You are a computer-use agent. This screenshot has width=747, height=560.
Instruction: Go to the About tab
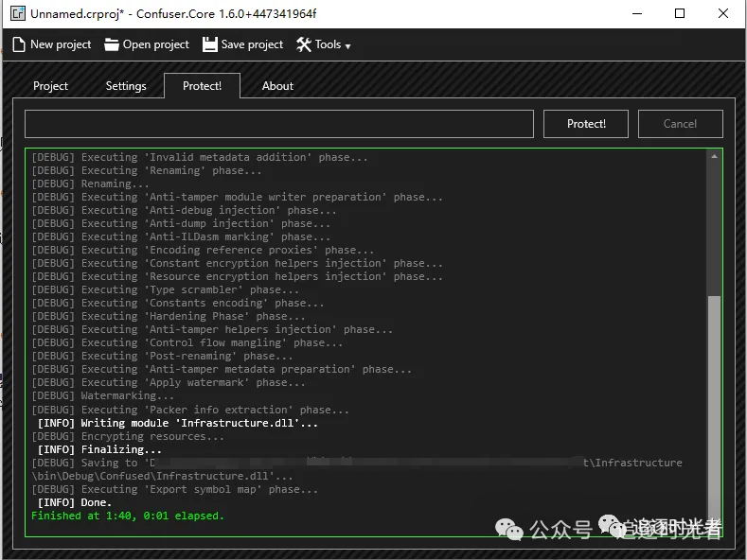(277, 86)
